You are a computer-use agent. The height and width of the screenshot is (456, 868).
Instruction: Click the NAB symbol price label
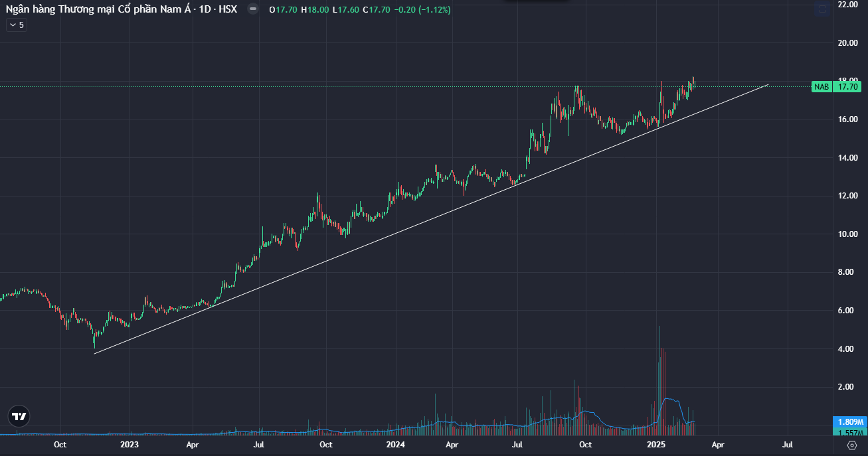coord(821,86)
